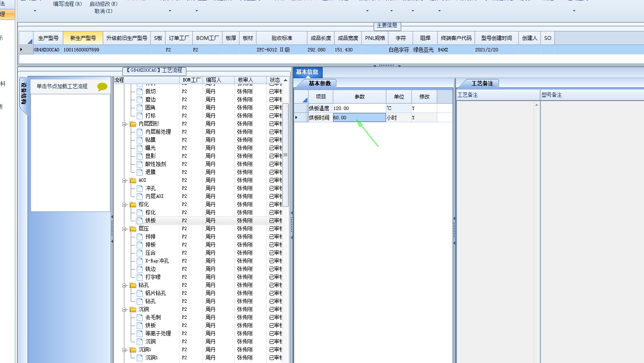Screen dimensions: 644x363
Task: Click the document icon beside 显影
Action: 140,156
